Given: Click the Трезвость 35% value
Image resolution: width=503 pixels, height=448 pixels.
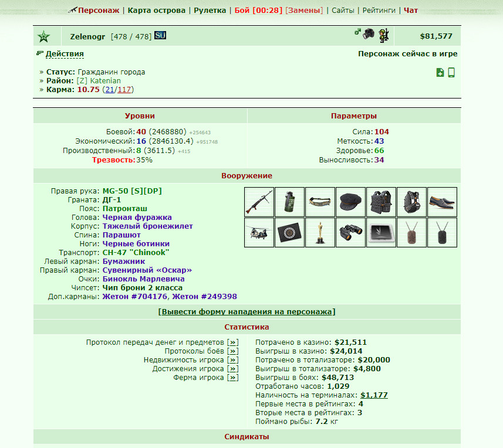Looking at the screenshot, I should [144, 160].
